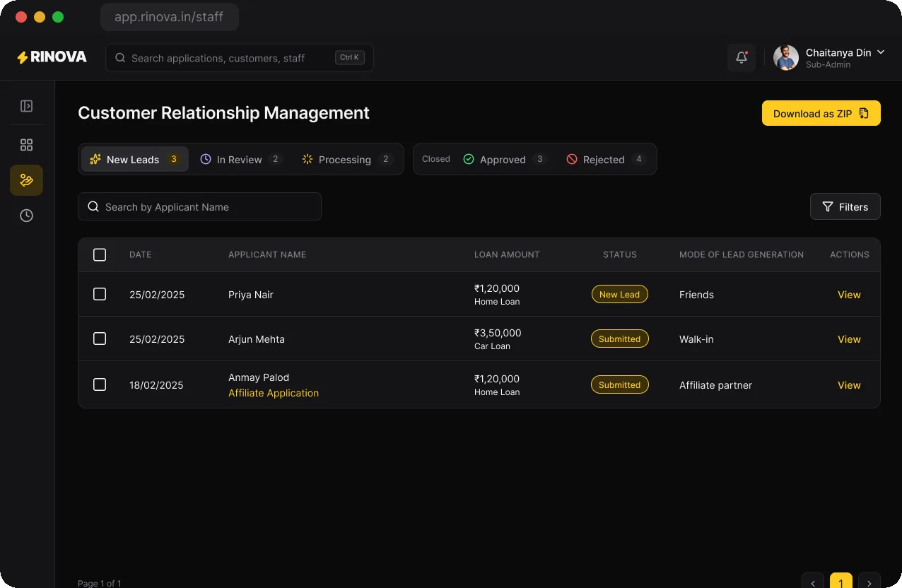Click the Rejected count badge 4
This screenshot has height=588, width=902.
(638, 159)
